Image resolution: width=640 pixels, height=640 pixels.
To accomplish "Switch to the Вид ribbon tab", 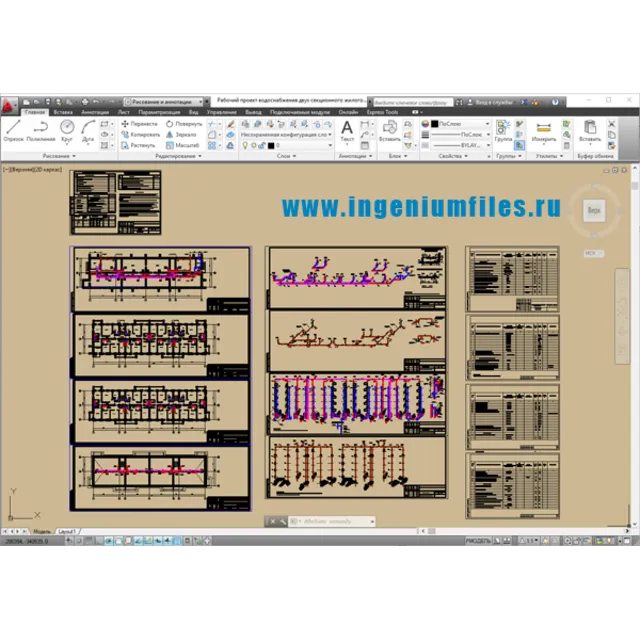I will tap(193, 112).
